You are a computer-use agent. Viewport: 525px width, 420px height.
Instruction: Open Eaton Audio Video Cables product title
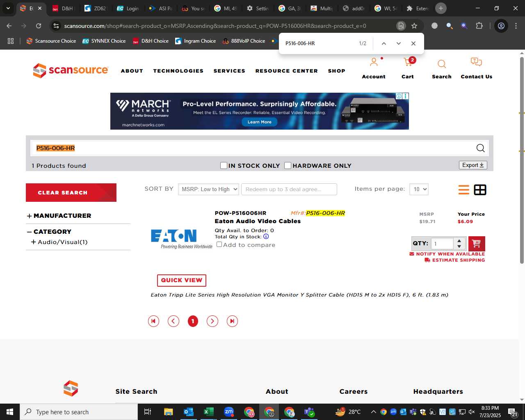[258, 221]
